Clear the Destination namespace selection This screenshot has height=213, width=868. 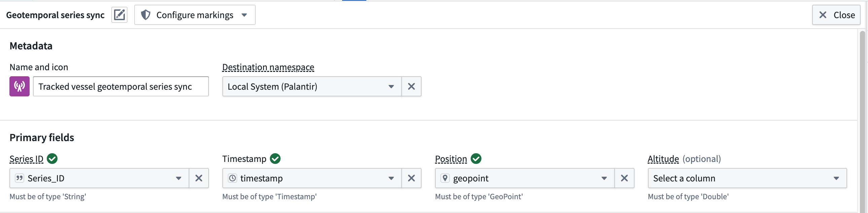[x=411, y=86]
